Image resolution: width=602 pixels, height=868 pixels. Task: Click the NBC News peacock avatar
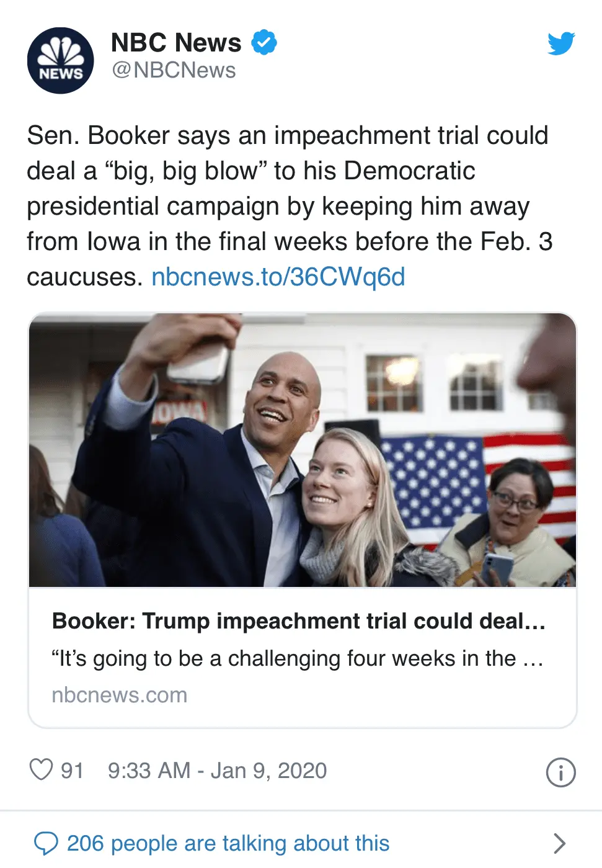point(60,60)
